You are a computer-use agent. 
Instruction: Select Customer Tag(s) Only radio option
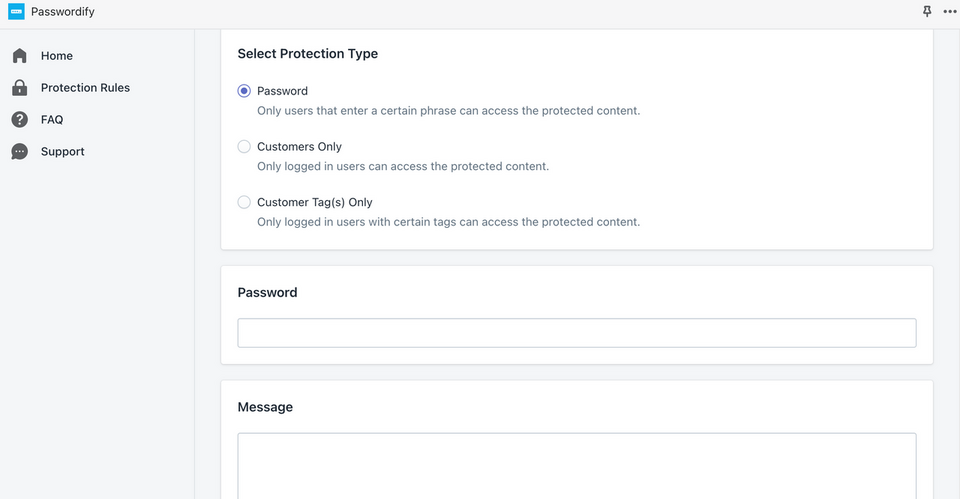click(244, 202)
